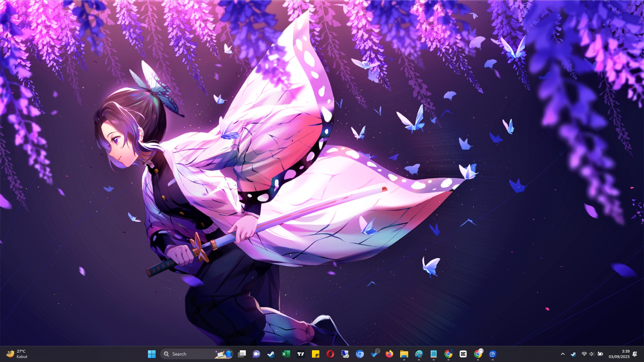Click the Steam icon in the system tray
644x362 pixels.
pos(573,354)
